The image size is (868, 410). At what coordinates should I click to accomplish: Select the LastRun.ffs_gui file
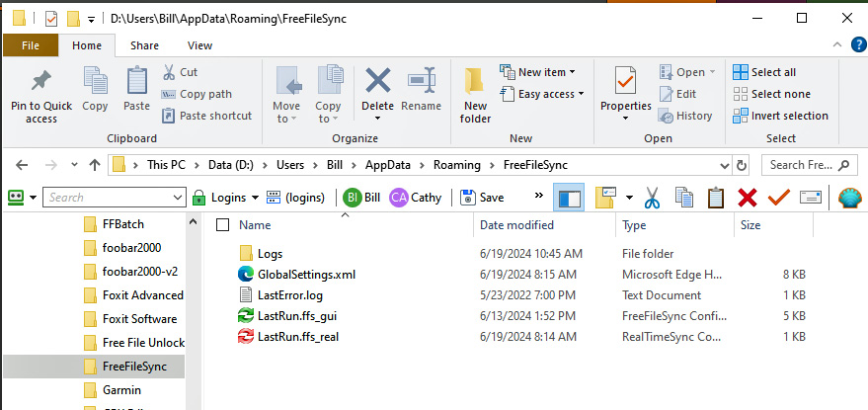click(x=296, y=316)
